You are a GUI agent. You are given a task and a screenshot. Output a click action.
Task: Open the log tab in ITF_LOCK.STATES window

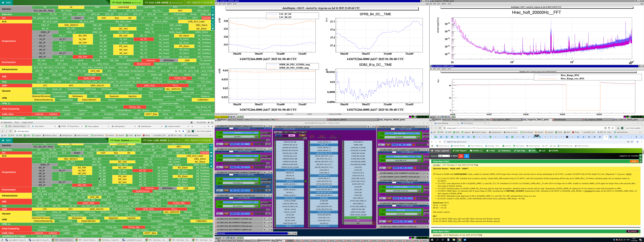(x=286, y=133)
